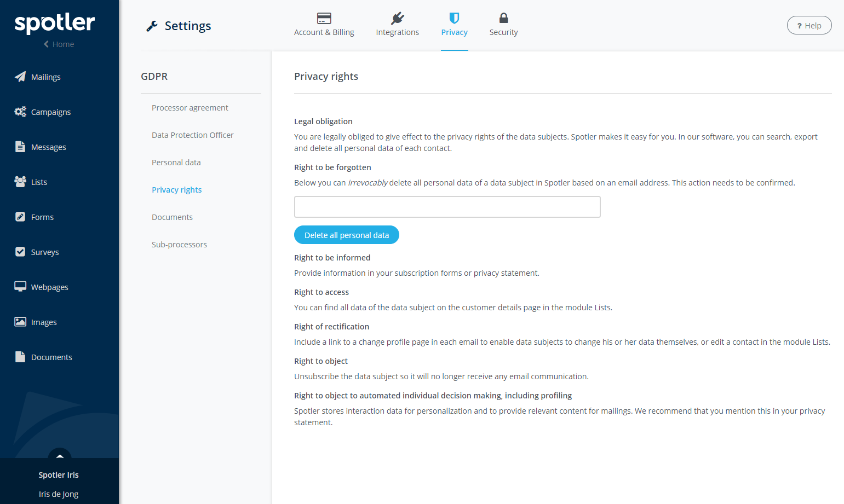Screen dimensions: 844x504
Task: Select the Privacy tab
Action: (x=454, y=25)
